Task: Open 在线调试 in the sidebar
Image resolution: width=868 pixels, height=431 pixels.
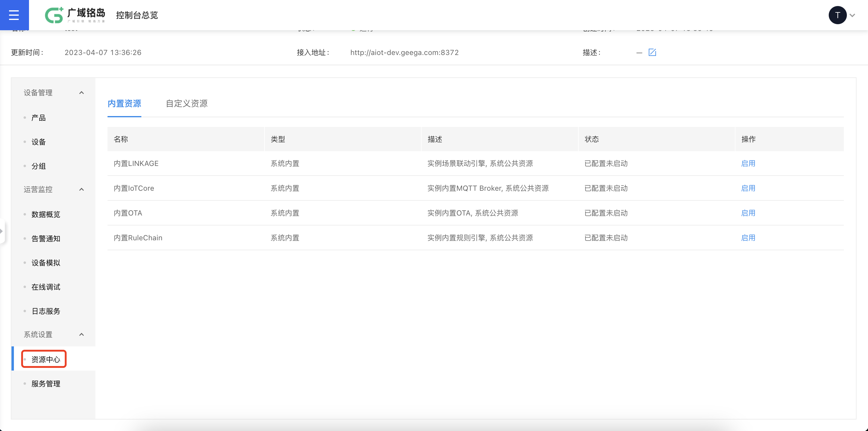Action: [46, 287]
